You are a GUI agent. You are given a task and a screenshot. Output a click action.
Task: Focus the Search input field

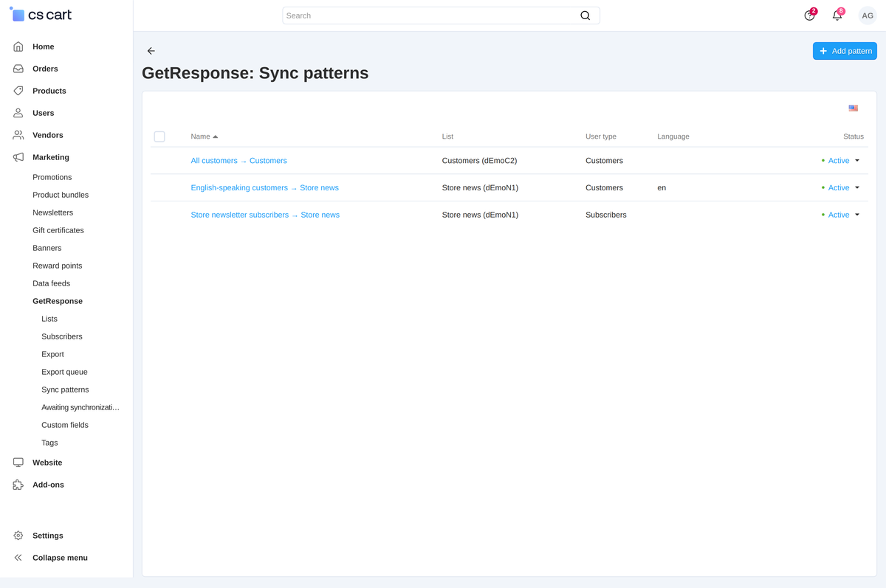[x=441, y=15]
